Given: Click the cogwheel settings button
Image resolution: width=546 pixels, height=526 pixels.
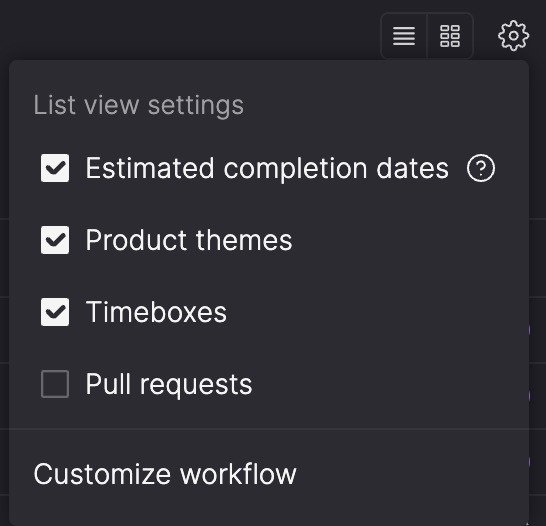Looking at the screenshot, I should click(x=513, y=36).
